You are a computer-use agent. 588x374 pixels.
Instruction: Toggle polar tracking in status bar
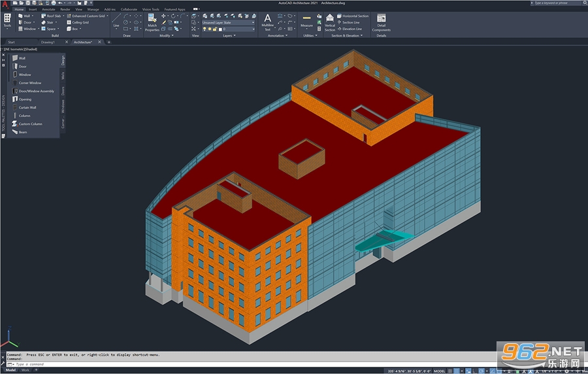coord(481,371)
